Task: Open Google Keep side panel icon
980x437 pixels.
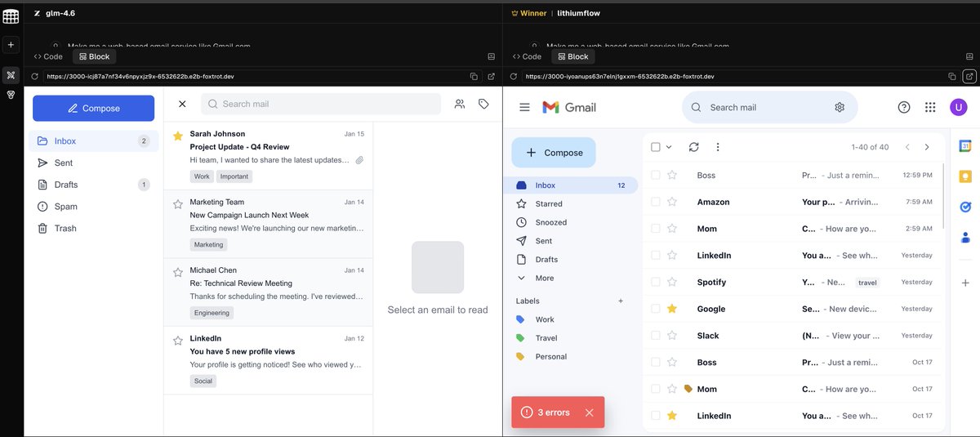Action: pos(965,176)
